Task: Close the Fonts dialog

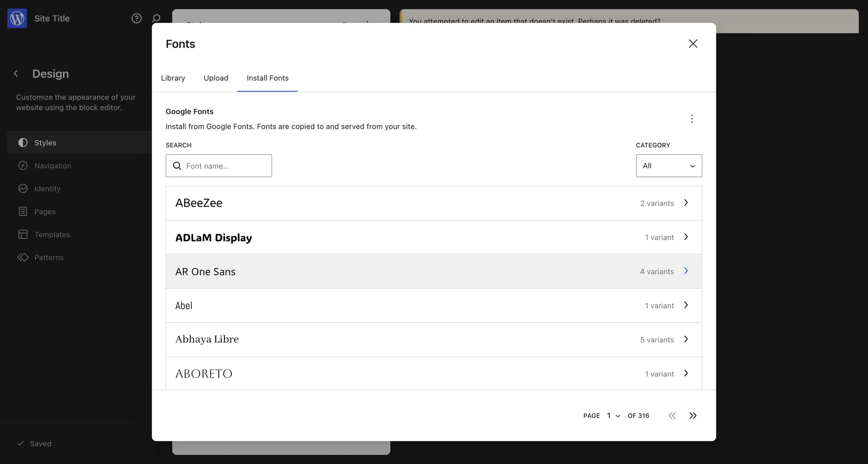Action: [x=693, y=43]
